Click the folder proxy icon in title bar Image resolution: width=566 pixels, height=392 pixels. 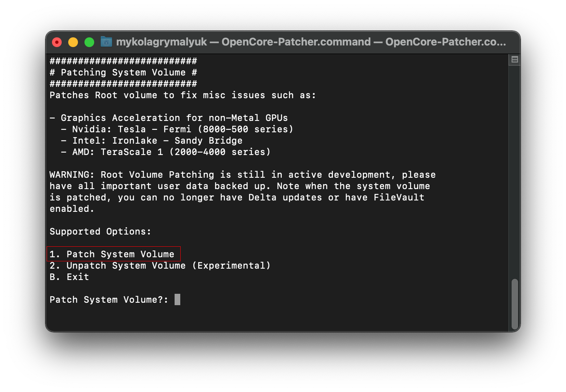pyautogui.click(x=106, y=42)
